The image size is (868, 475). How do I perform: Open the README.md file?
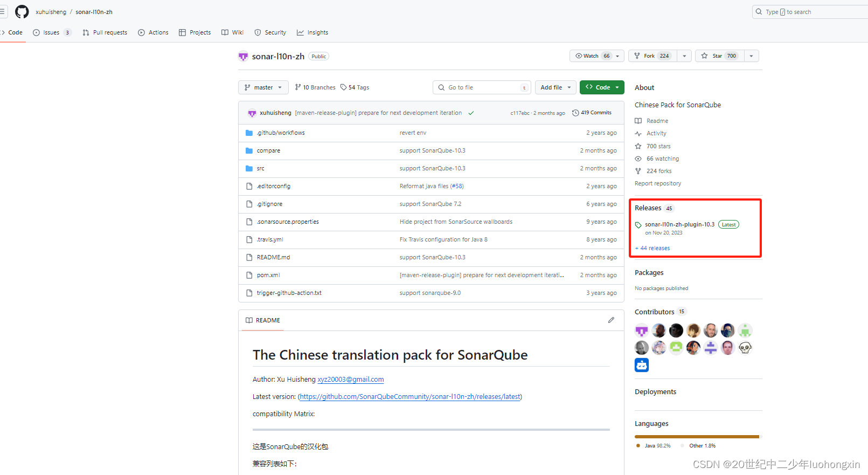click(273, 257)
